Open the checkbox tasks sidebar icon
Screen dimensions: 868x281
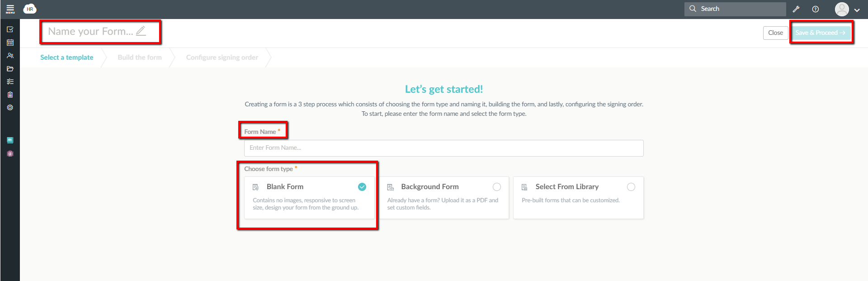10,29
